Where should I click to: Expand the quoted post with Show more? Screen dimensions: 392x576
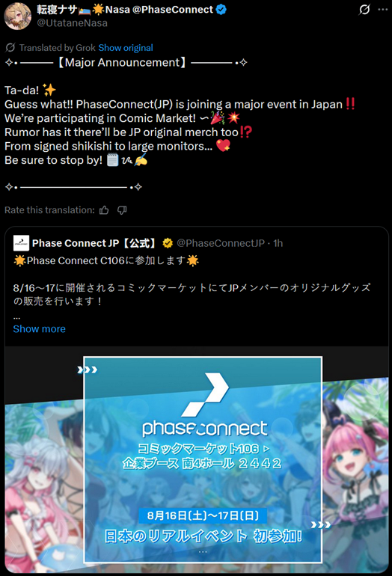point(40,329)
